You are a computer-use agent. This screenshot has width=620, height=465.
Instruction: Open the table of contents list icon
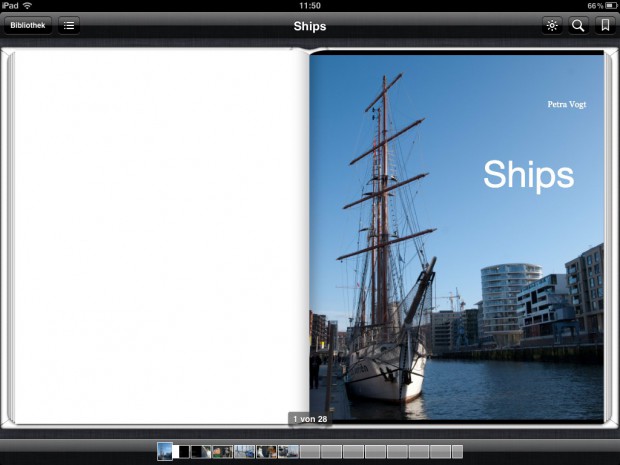69,25
